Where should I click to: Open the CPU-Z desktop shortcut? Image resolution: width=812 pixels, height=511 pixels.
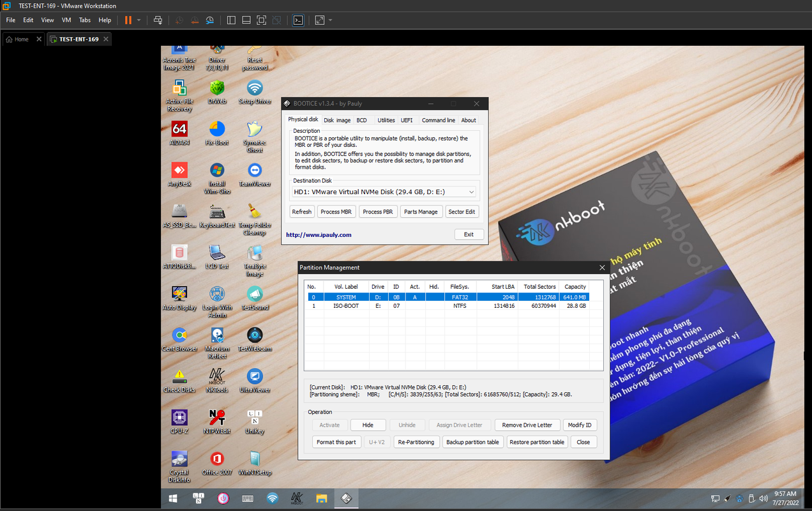tap(179, 421)
